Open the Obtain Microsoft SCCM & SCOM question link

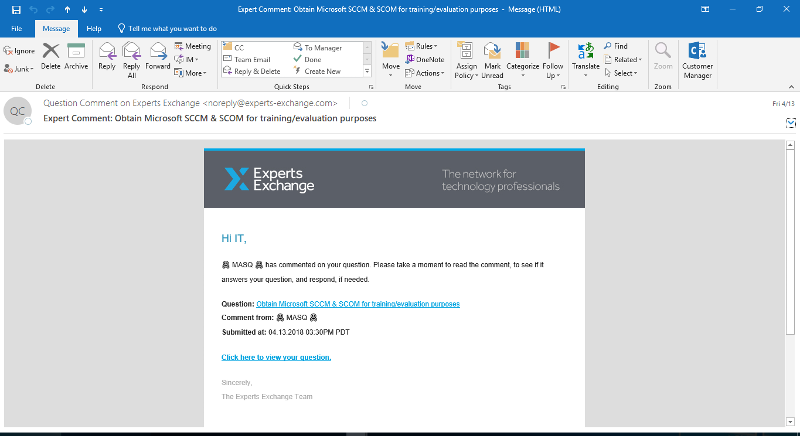point(358,304)
